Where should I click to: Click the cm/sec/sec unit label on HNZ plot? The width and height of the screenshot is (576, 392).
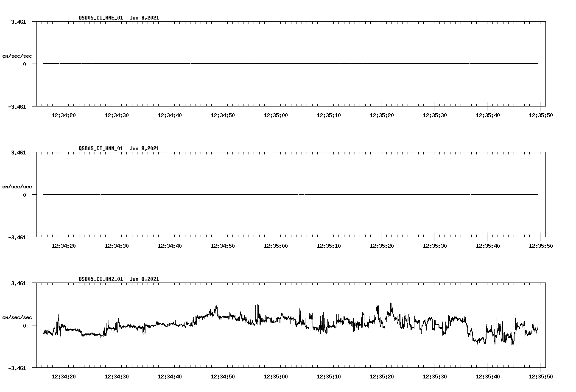point(17,317)
